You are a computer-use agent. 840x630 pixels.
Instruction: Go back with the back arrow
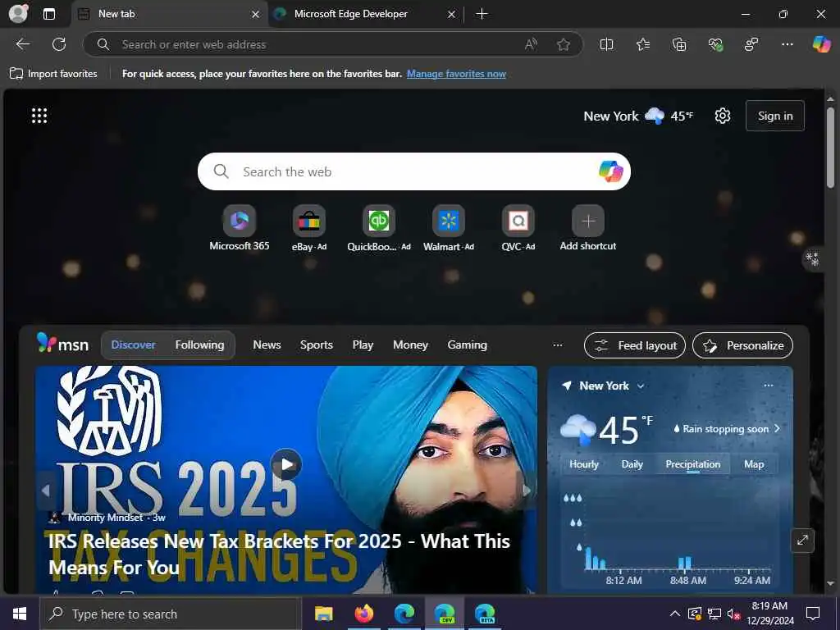coord(22,44)
